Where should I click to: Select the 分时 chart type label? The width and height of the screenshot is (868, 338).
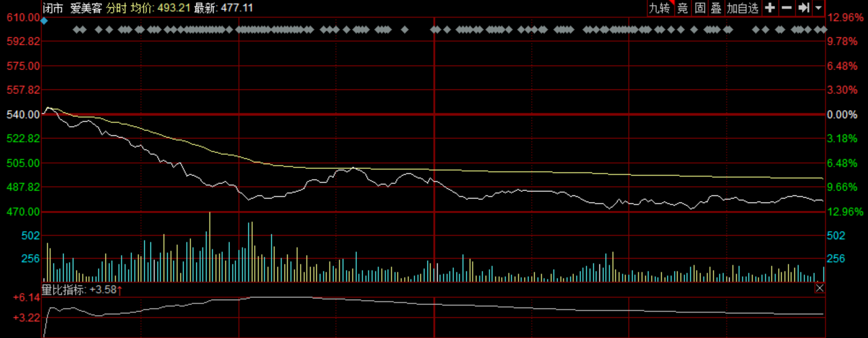point(116,8)
